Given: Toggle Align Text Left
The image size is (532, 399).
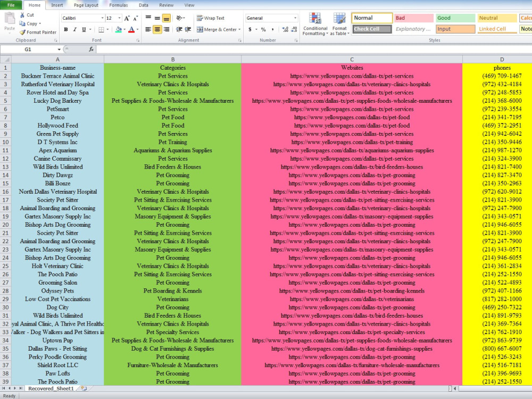Looking at the screenshot, I should (148, 29).
